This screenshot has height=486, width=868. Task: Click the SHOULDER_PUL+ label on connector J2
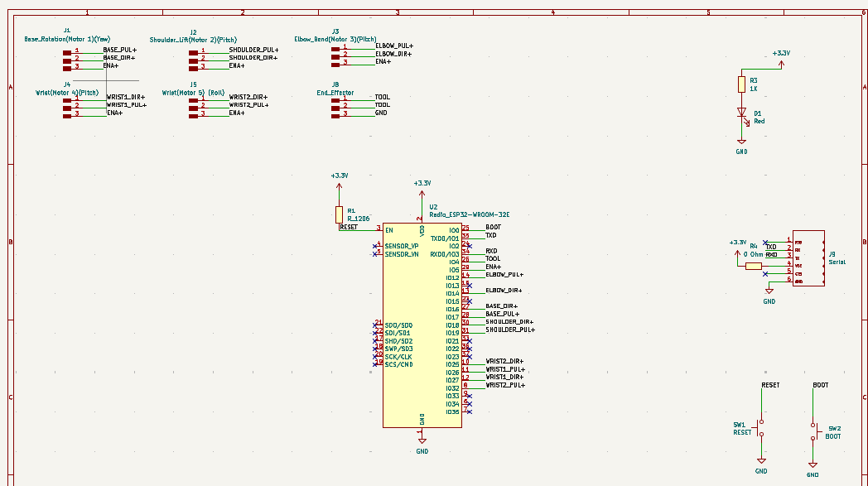coord(254,50)
